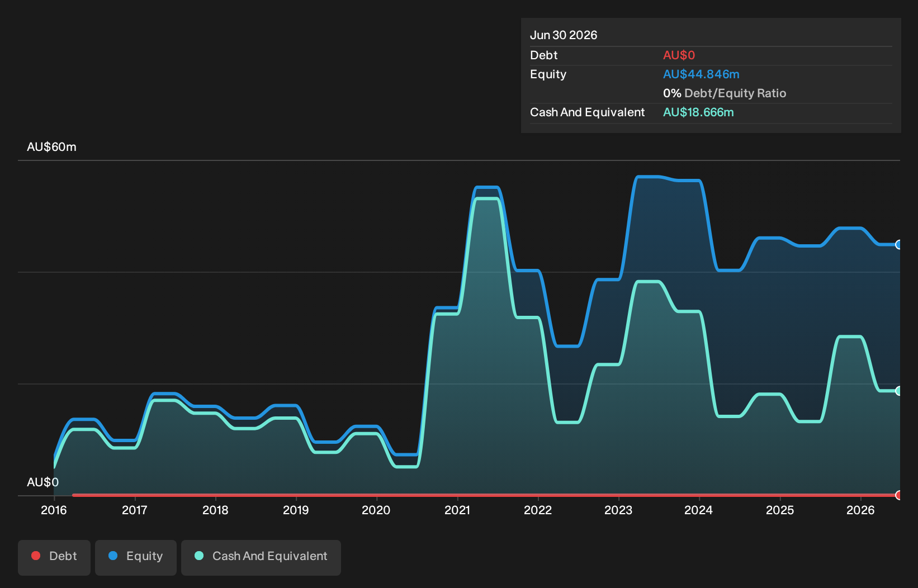Select the 2024 x-axis label
918x588 pixels.
699,510
